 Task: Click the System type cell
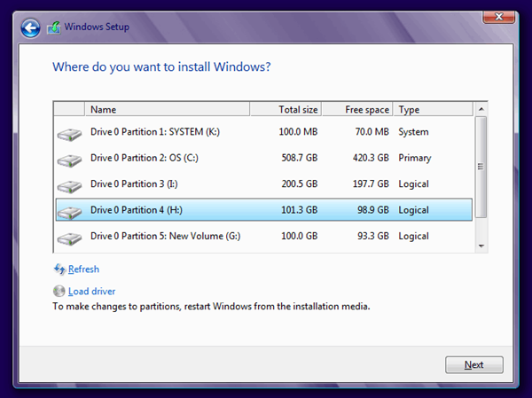413,132
